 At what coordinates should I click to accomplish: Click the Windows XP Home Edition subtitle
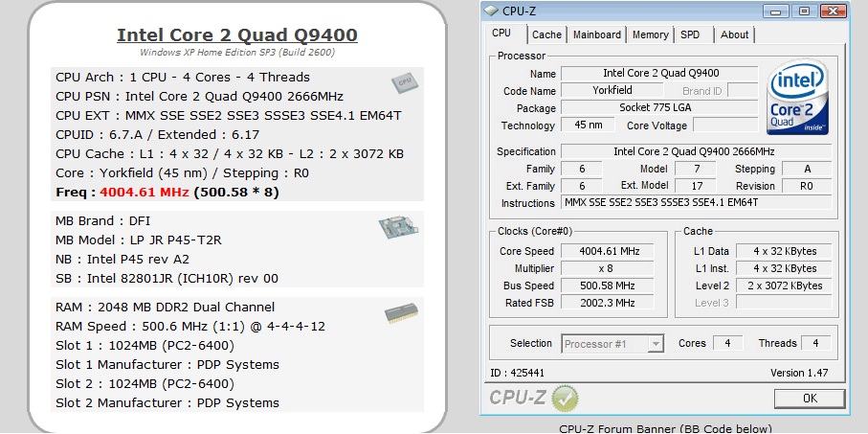click(x=237, y=53)
